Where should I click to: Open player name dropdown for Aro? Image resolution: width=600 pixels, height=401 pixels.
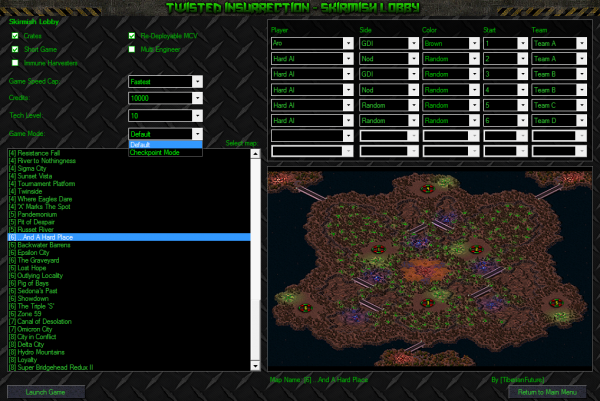tap(312, 43)
